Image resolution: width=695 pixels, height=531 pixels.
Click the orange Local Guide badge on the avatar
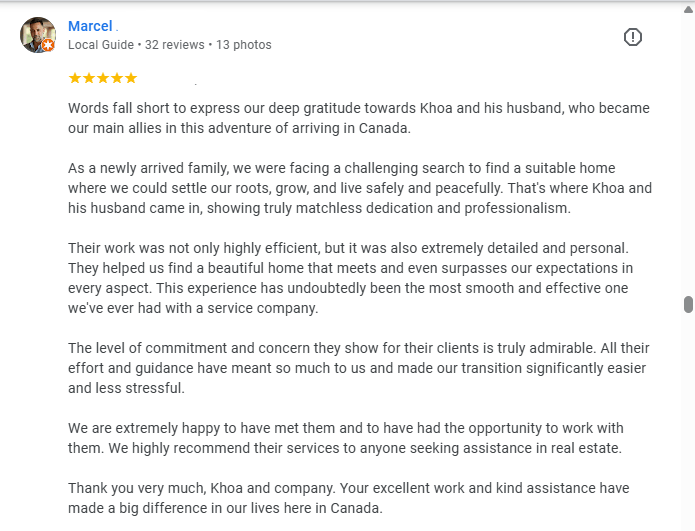(x=48, y=46)
